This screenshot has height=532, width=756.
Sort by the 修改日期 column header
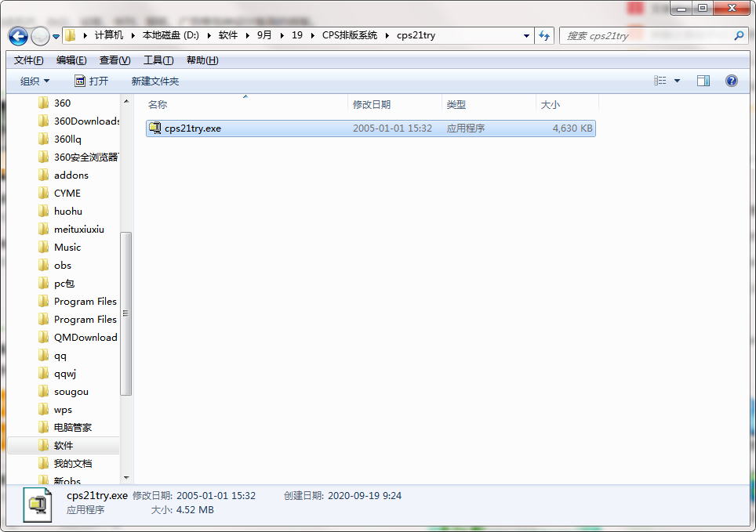point(372,104)
